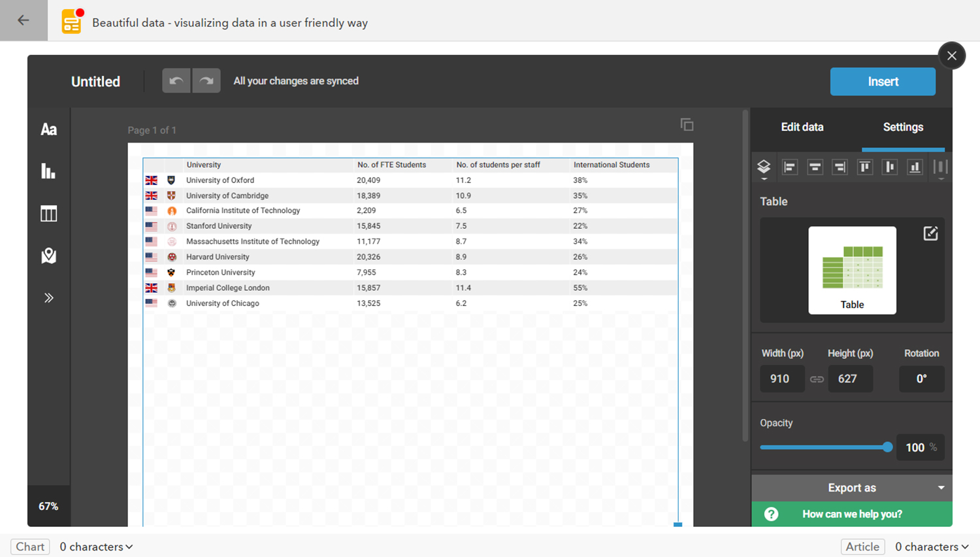The image size is (980, 557).
Task: Open the text tool in left sidebar
Action: [48, 129]
